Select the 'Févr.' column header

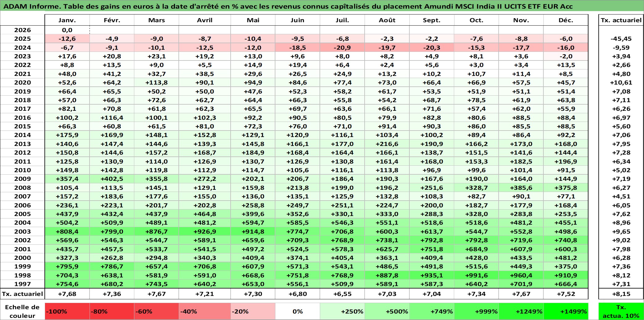[112, 20]
